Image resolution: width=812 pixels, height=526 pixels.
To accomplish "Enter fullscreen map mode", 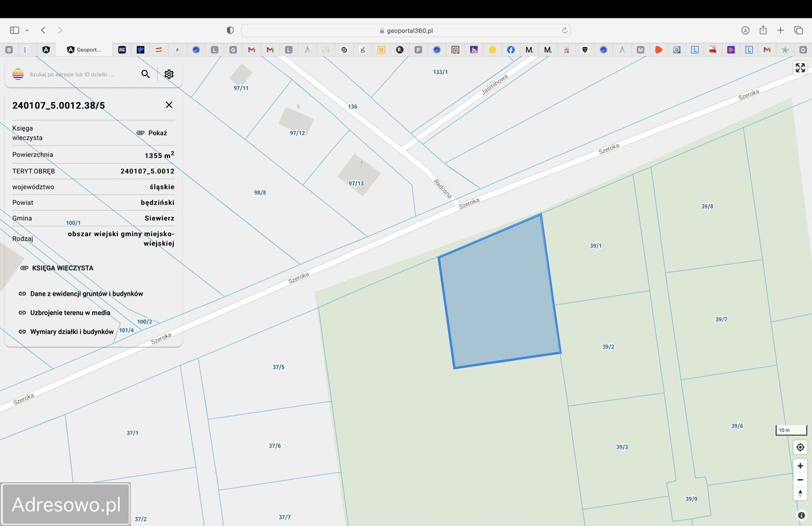I will 800,68.
